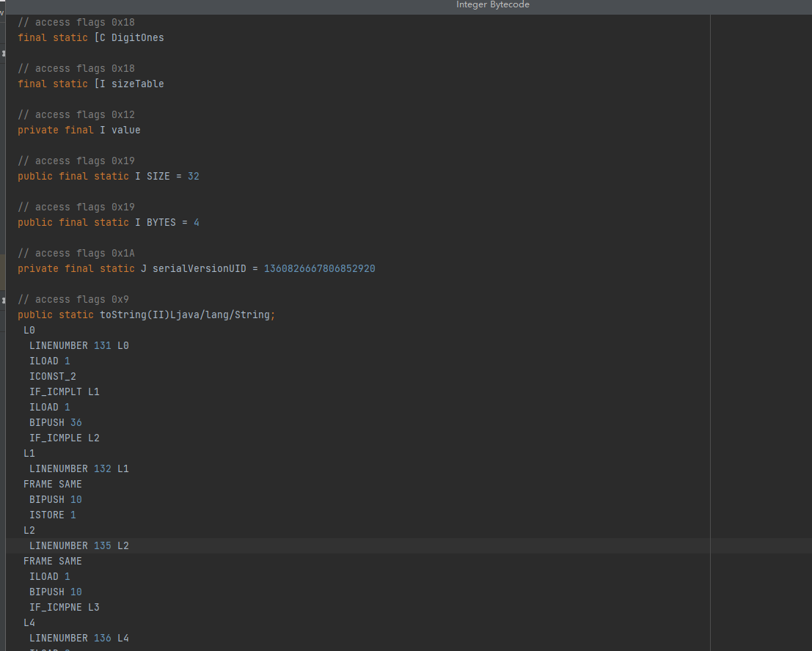The width and height of the screenshot is (812, 651).
Task: Click the Integer Bytecode window title
Action: 492,4
